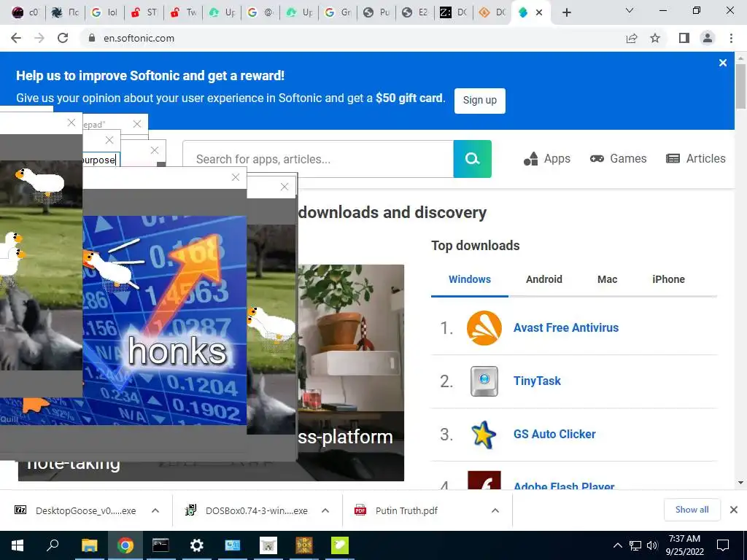Open the Games section

click(x=618, y=158)
